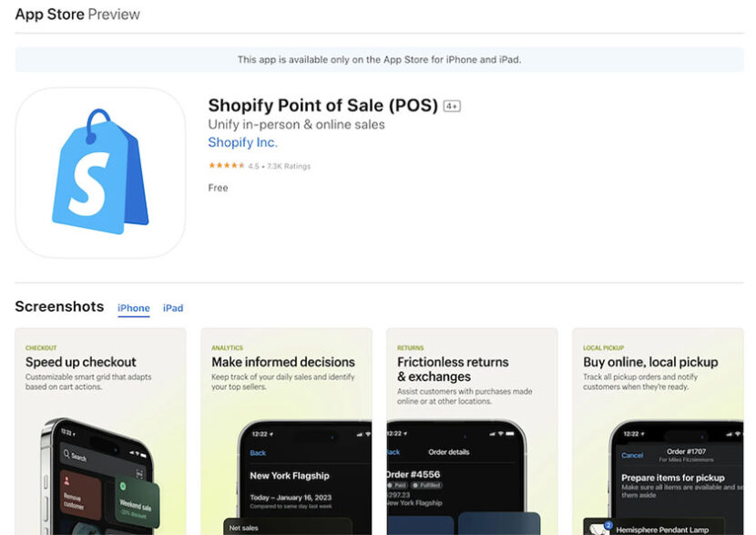
Task: Click the Remove customer person icon
Action: [66, 480]
